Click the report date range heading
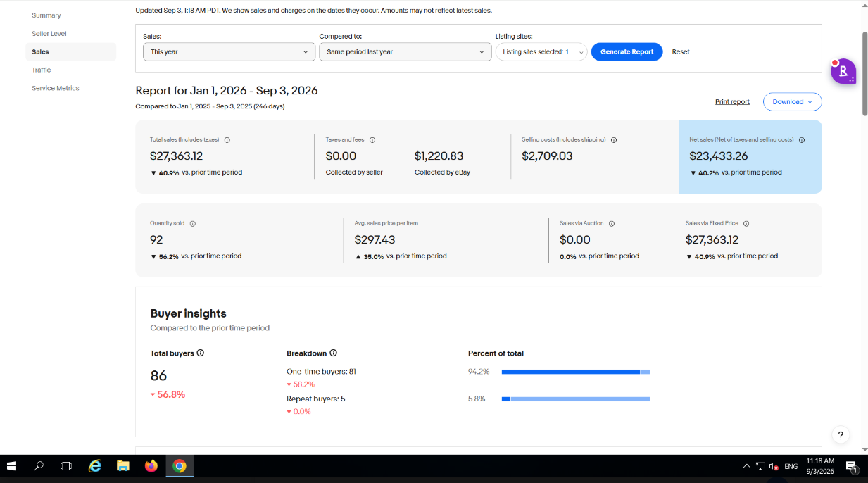The image size is (868, 483). tap(227, 91)
